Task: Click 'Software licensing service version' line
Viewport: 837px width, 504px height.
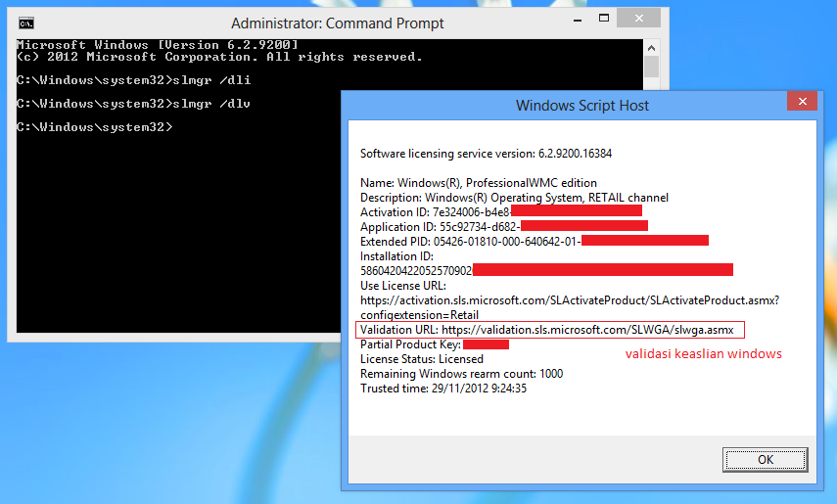Action: point(486,154)
